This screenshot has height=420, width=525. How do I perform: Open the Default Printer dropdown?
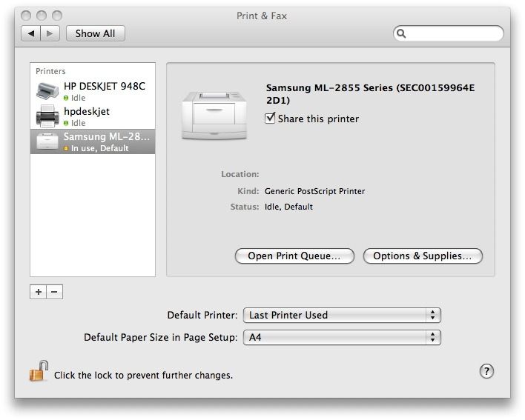click(x=342, y=315)
